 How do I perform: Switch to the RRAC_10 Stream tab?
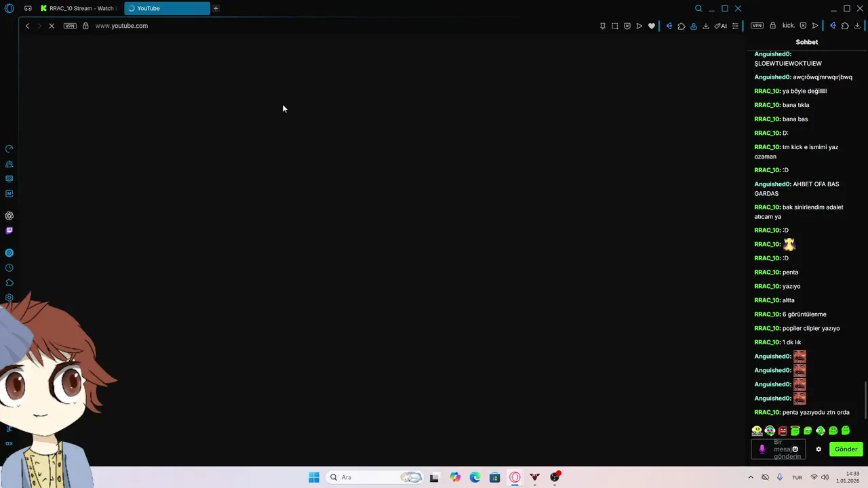pyautogui.click(x=79, y=8)
